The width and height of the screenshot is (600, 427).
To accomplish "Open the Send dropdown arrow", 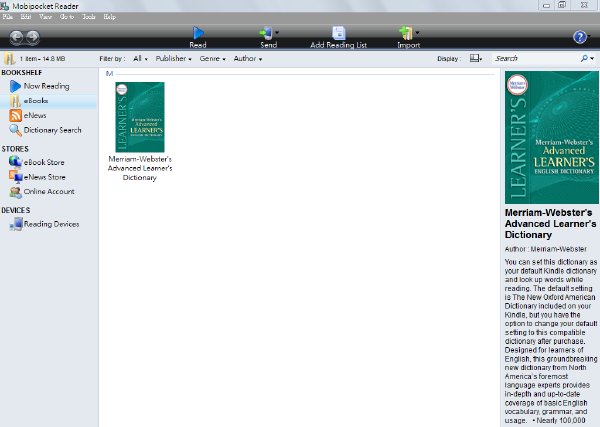I will [x=277, y=33].
